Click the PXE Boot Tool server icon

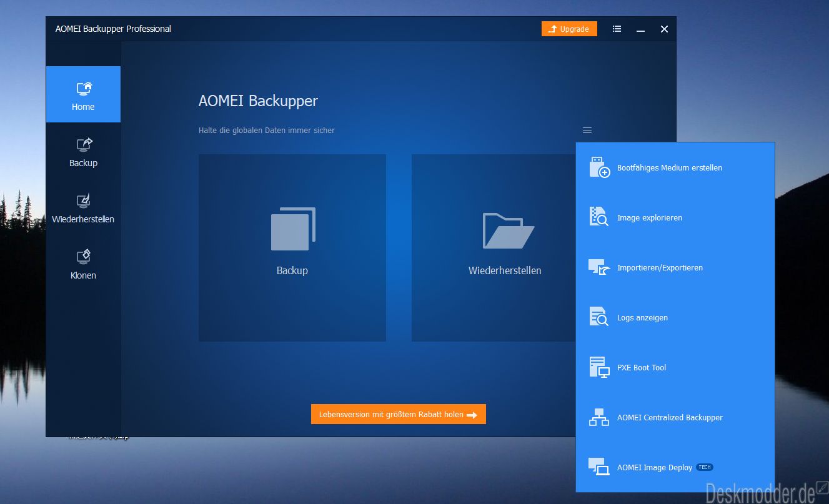tap(599, 367)
